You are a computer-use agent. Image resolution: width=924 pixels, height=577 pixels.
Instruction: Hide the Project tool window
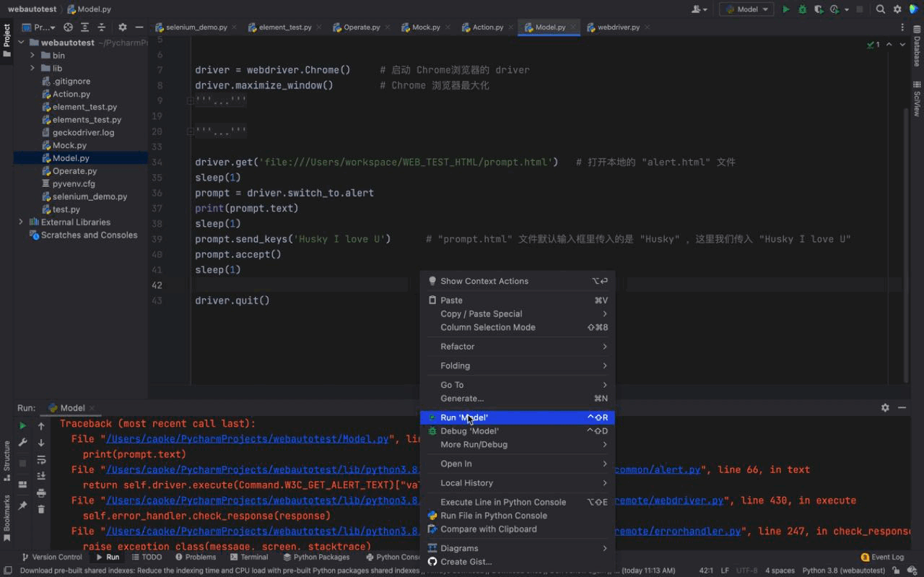tap(139, 27)
